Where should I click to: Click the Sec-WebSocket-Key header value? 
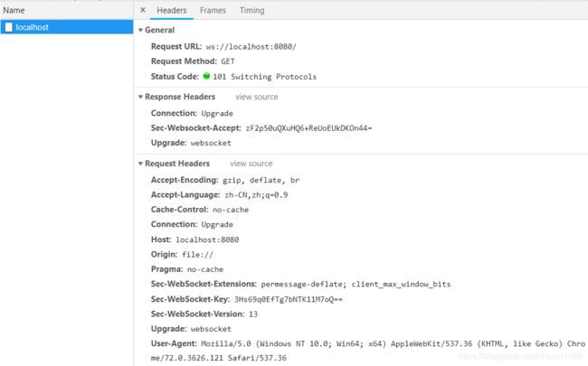click(288, 299)
